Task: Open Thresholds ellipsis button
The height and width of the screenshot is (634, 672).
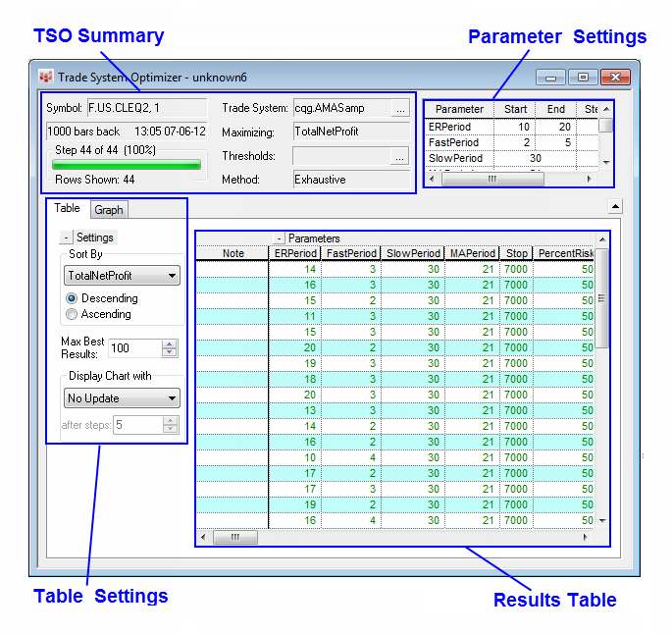Action: point(399,156)
